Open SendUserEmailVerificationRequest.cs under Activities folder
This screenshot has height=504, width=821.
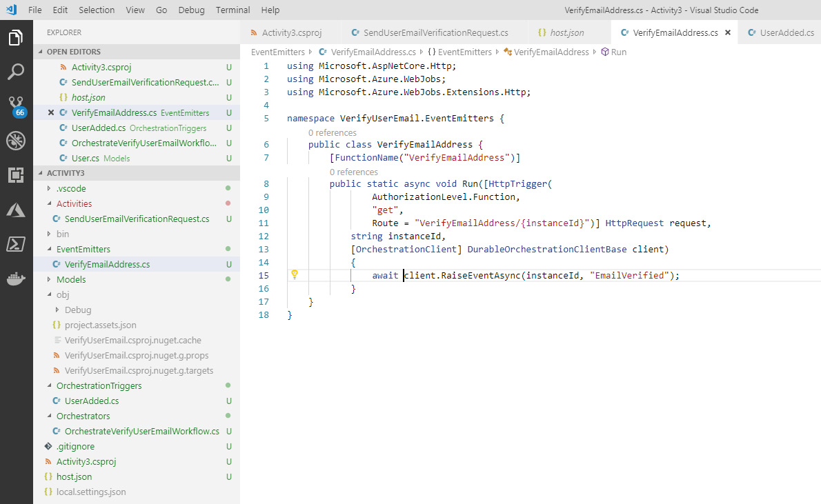pos(137,219)
